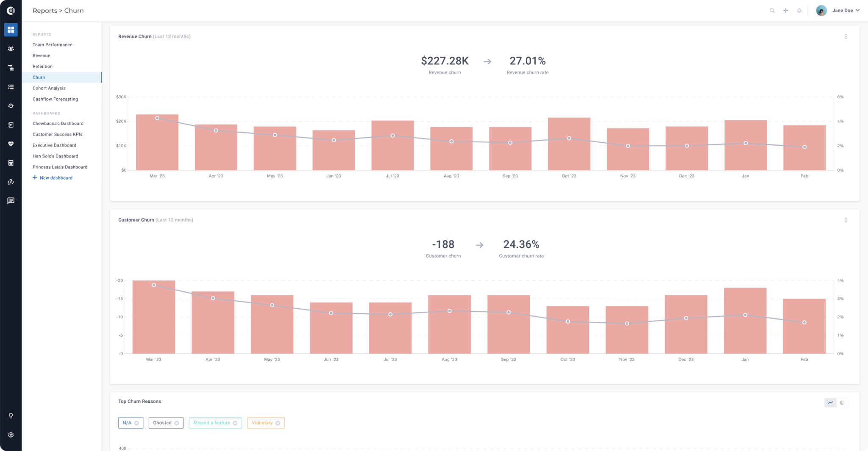The image size is (868, 451).
Task: Open the chat messages icon in the sidebar
Action: tap(11, 200)
